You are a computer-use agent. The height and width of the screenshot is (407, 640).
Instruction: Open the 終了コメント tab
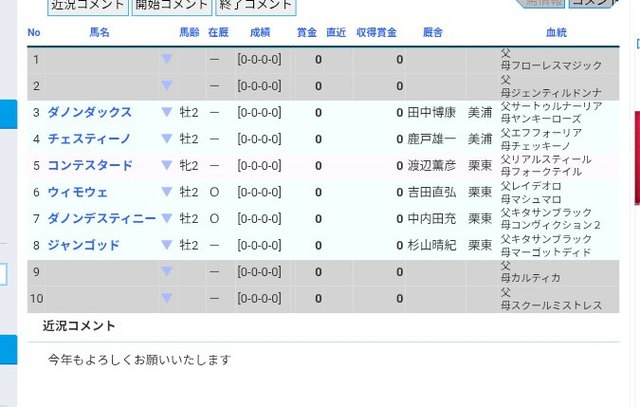pos(256,6)
